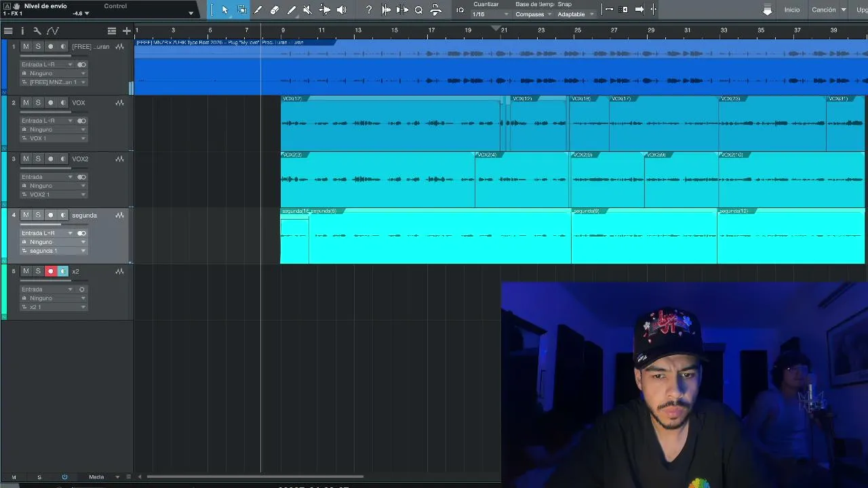Select the Eraser tool
The image size is (868, 488).
point(275,9)
